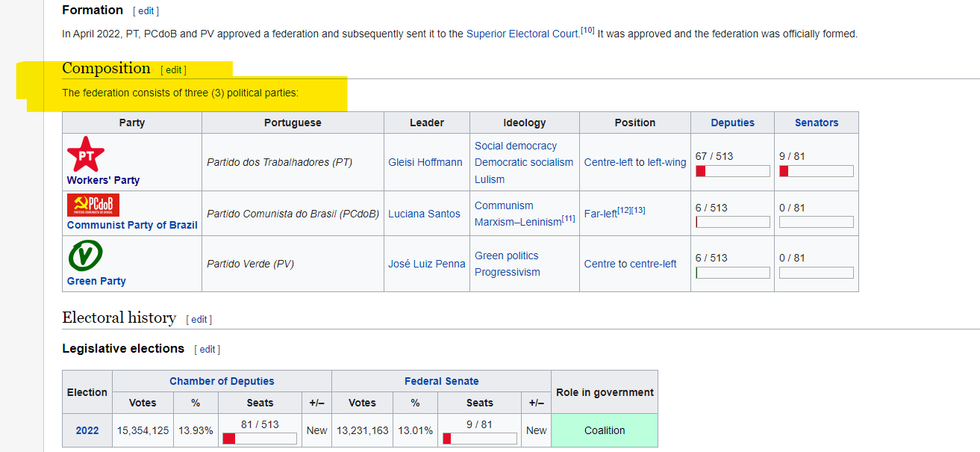This screenshot has height=452, width=980.
Task: Click the Role in government header
Action: [x=605, y=392]
